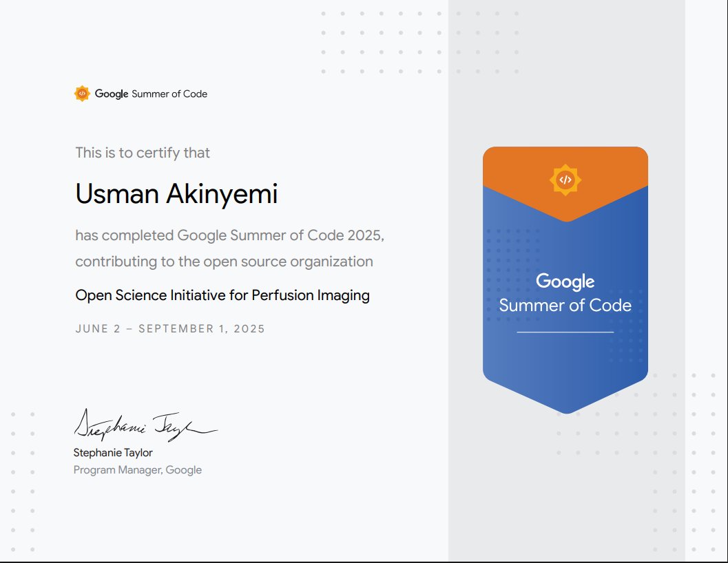Image resolution: width=728 pixels, height=563 pixels.
Task: Click the line 'contributing to the open source organization'
Action: [x=224, y=262]
